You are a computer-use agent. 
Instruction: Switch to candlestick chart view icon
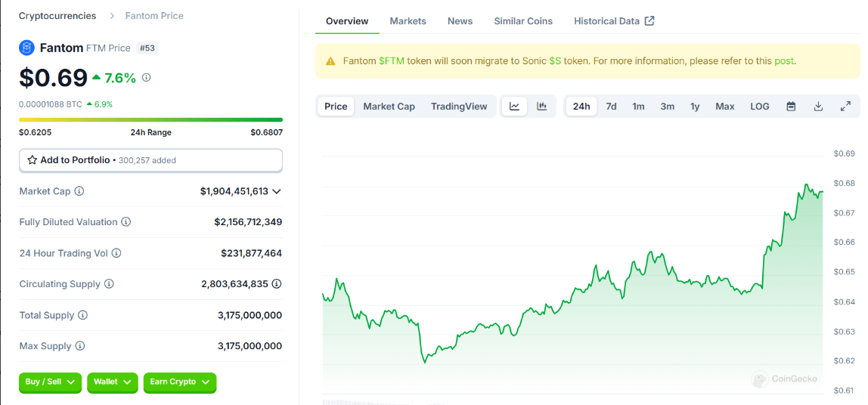click(542, 107)
